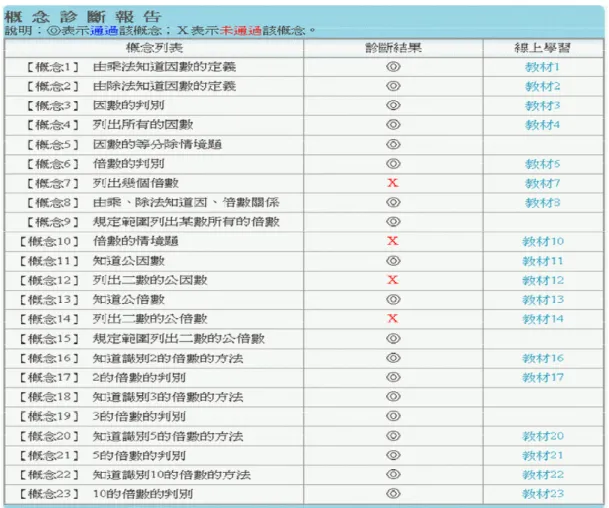Viewport: 609px width, 508px height.
Task: Select the text 規定範圍列出某數所有的倍數
Action: [x=186, y=222]
